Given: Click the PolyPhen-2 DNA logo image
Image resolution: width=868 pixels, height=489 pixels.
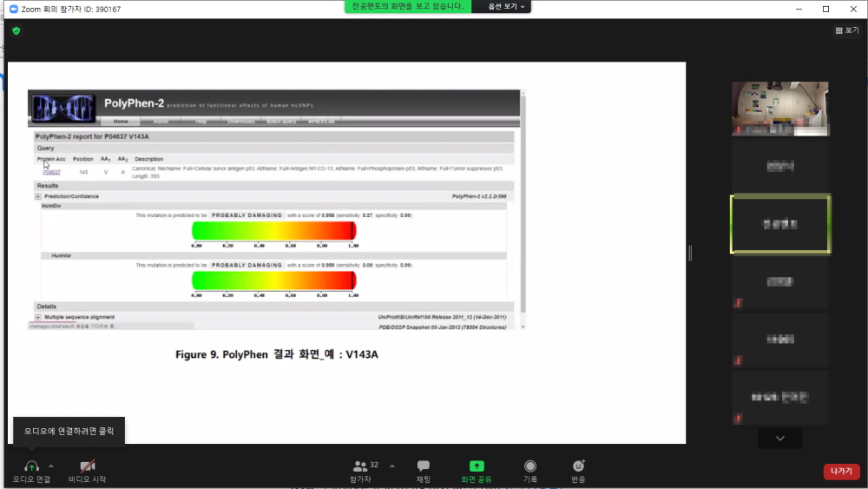Looking at the screenshot, I should point(63,108).
